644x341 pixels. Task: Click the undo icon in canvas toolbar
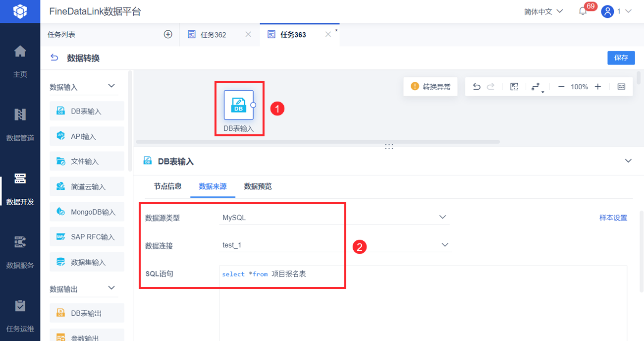pyautogui.click(x=477, y=87)
